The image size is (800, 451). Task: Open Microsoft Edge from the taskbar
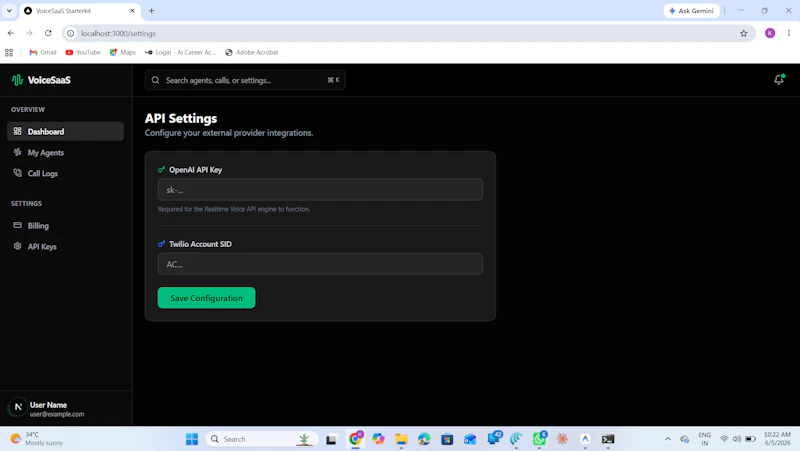click(424, 439)
